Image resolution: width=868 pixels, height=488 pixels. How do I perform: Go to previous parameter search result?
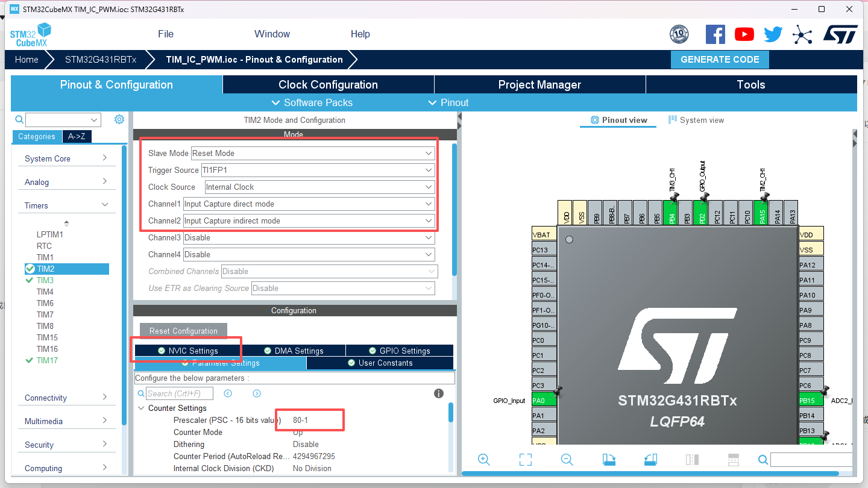tap(228, 393)
